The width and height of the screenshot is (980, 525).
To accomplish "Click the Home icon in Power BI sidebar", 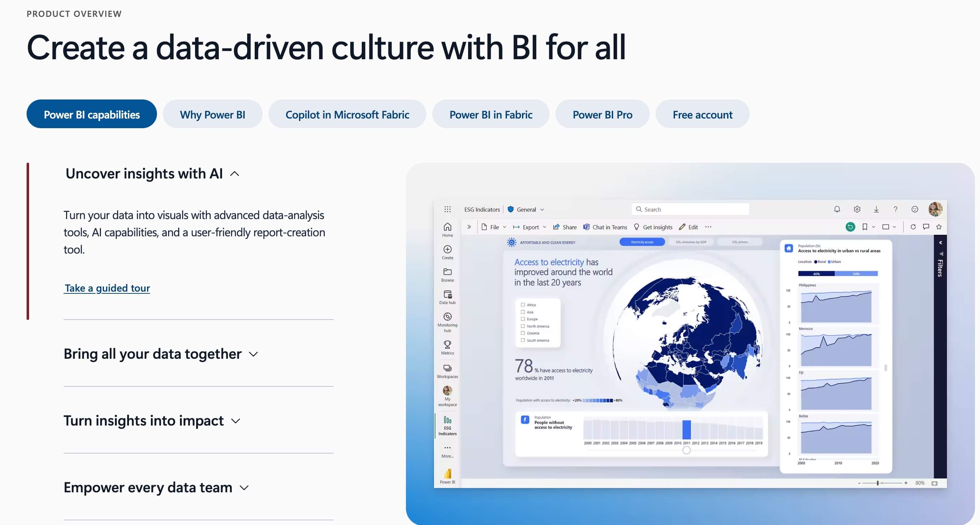I will pos(447,227).
